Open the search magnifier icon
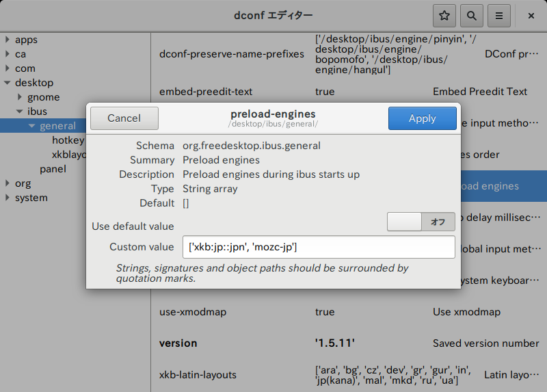Image resolution: width=547 pixels, height=392 pixels. [471, 16]
